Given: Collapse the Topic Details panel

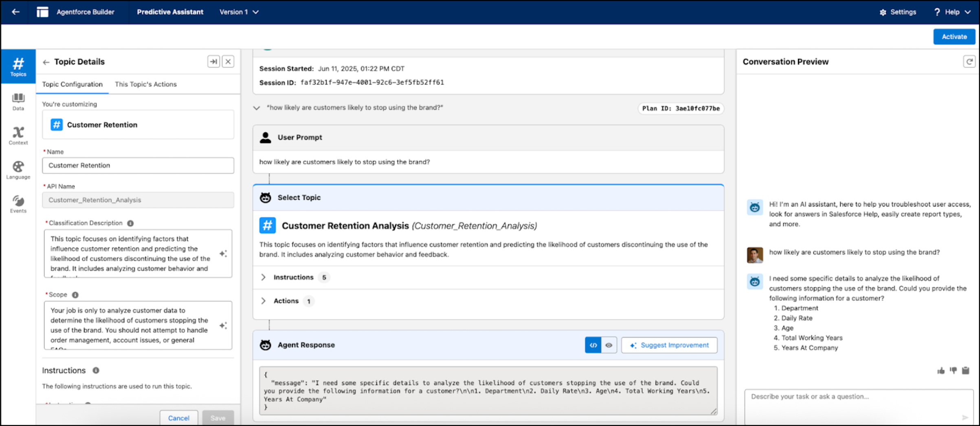Looking at the screenshot, I should point(214,61).
